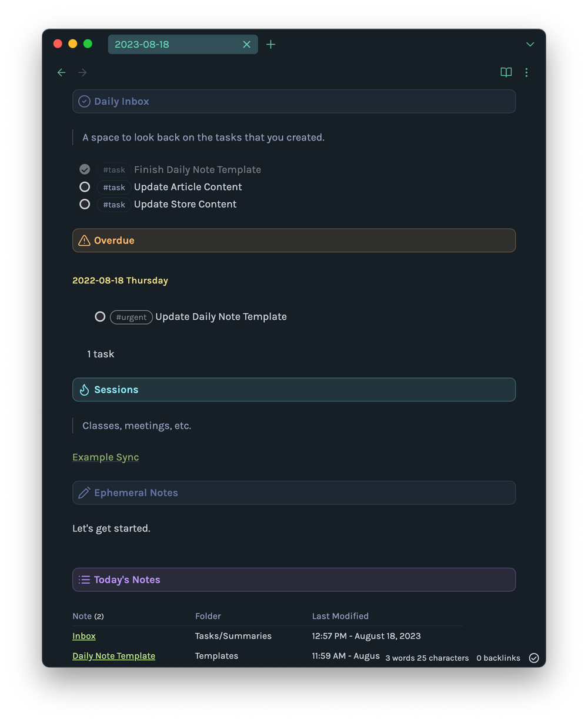Image resolution: width=588 pixels, height=723 pixels.
Task: Collapse the Today's Notes callout header
Action: pyautogui.click(x=294, y=580)
